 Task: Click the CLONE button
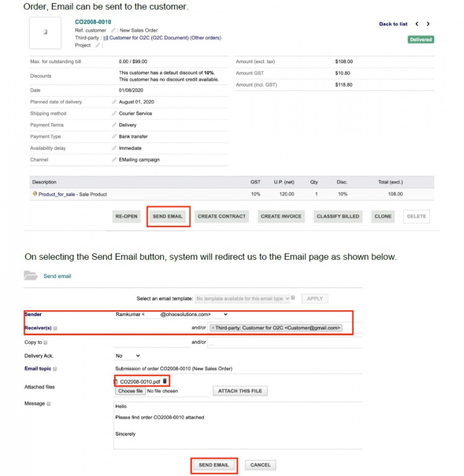383,216
